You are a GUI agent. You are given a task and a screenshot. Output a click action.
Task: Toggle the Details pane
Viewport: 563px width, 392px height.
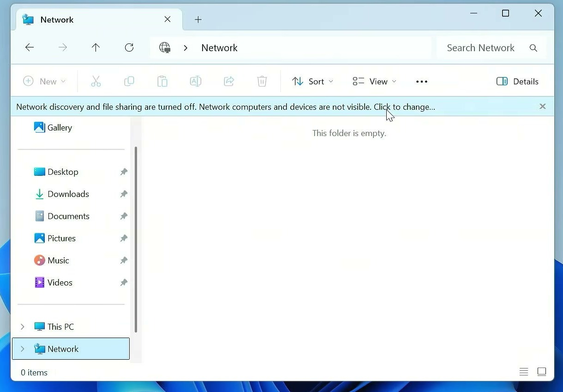pyautogui.click(x=517, y=81)
